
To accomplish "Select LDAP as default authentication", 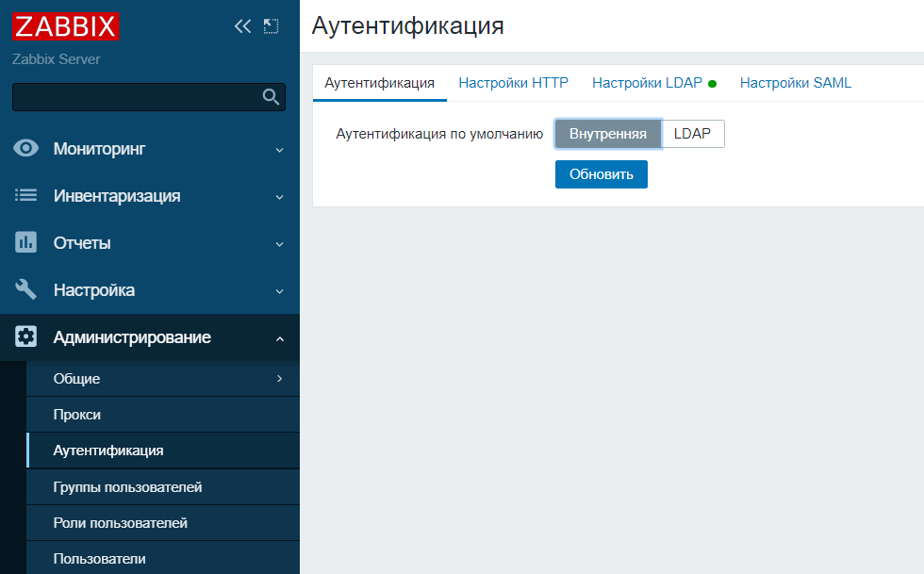I will coord(692,134).
